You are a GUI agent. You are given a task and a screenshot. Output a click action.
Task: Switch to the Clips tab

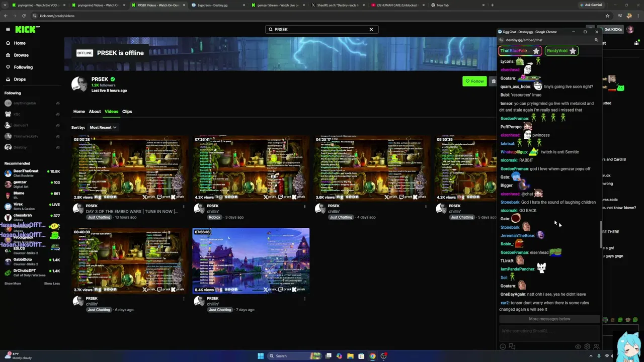[x=127, y=112]
